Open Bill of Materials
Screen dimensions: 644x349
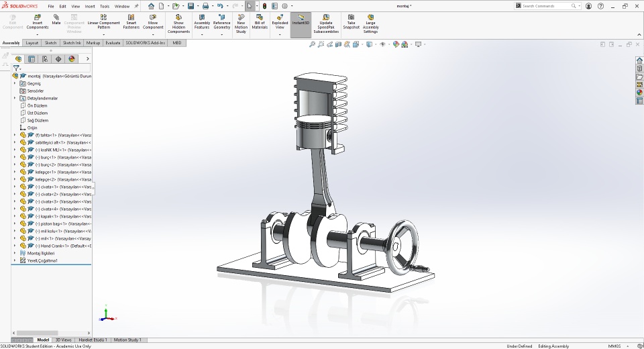click(x=260, y=21)
